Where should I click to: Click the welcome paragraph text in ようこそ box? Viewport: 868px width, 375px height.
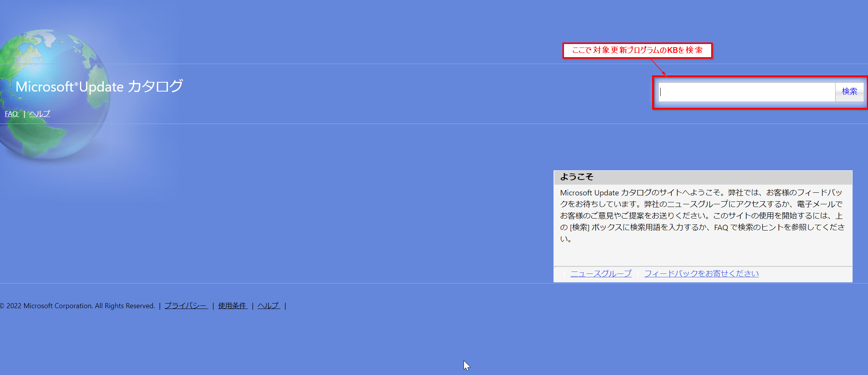tap(702, 215)
